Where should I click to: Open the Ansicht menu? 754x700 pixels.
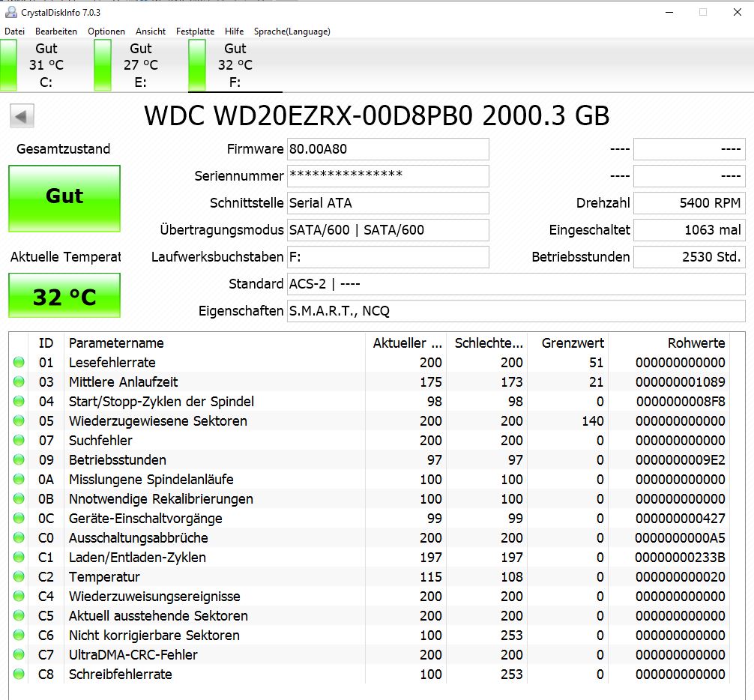[x=151, y=31]
